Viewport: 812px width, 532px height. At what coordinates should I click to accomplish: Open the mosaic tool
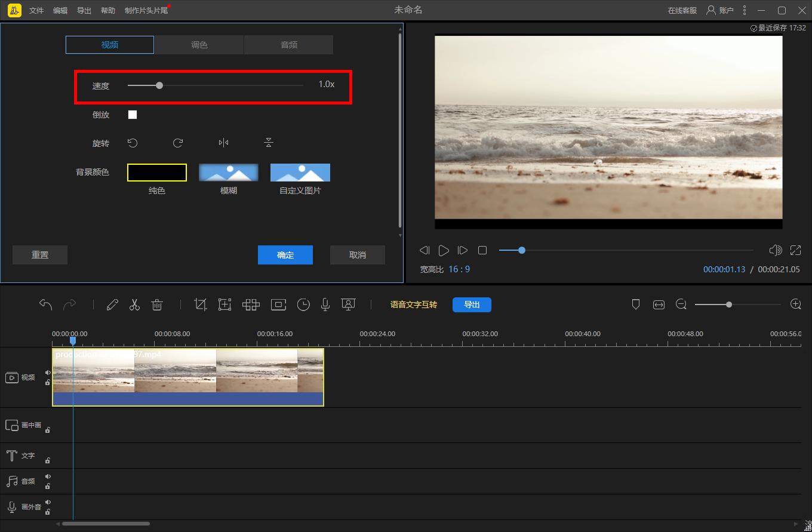[251, 305]
